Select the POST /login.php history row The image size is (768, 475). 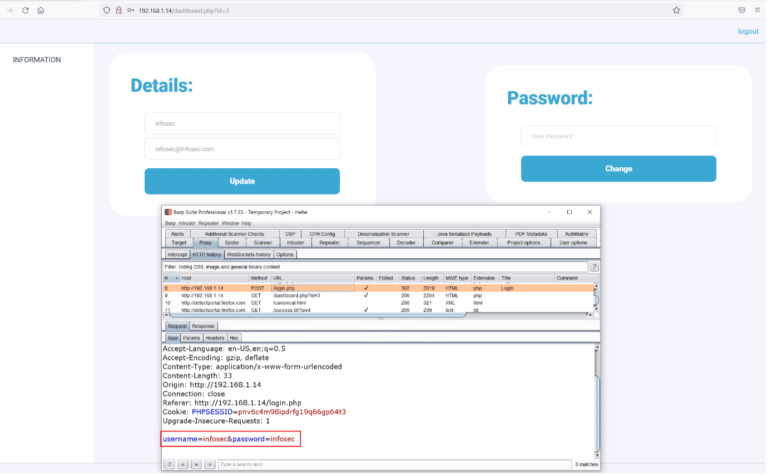coord(300,287)
